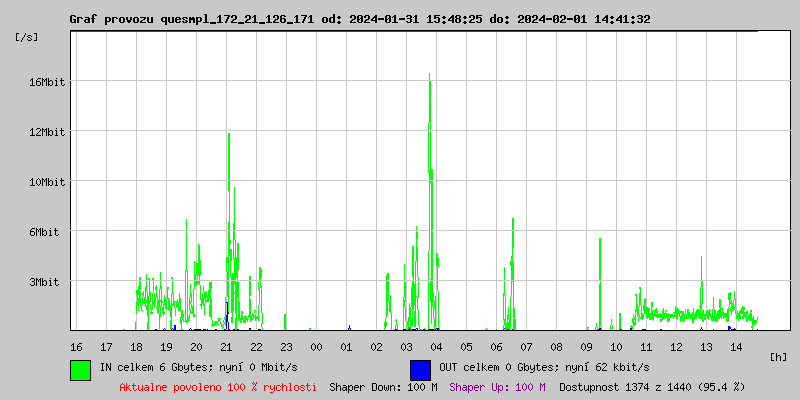Select the 16Mbit label on the Y axis
The height and width of the screenshot is (400, 800).
(x=46, y=82)
